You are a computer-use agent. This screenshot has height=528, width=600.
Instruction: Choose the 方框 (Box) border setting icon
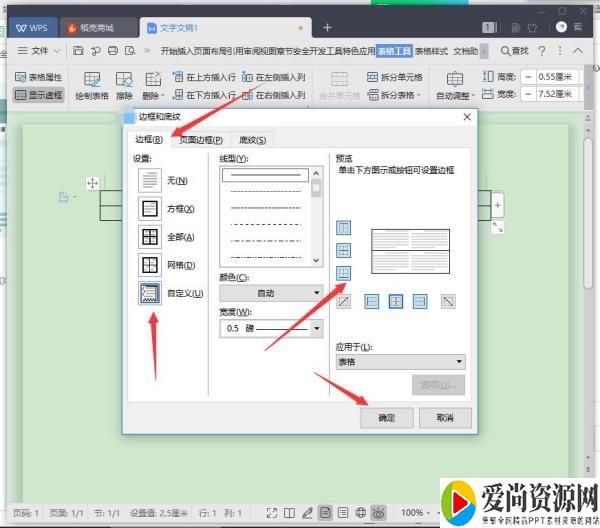pyautogui.click(x=149, y=209)
